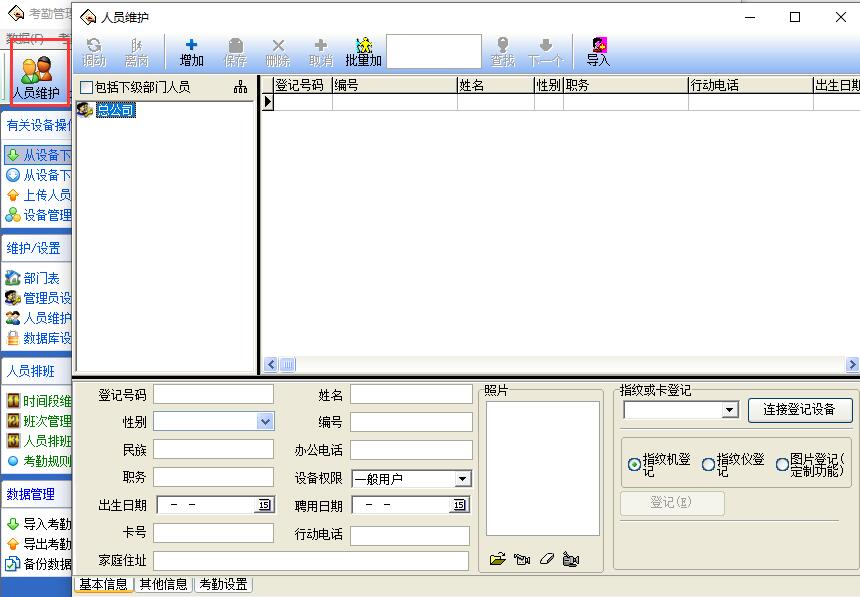
Task: Open the 性别 dropdown list
Action: 265,422
